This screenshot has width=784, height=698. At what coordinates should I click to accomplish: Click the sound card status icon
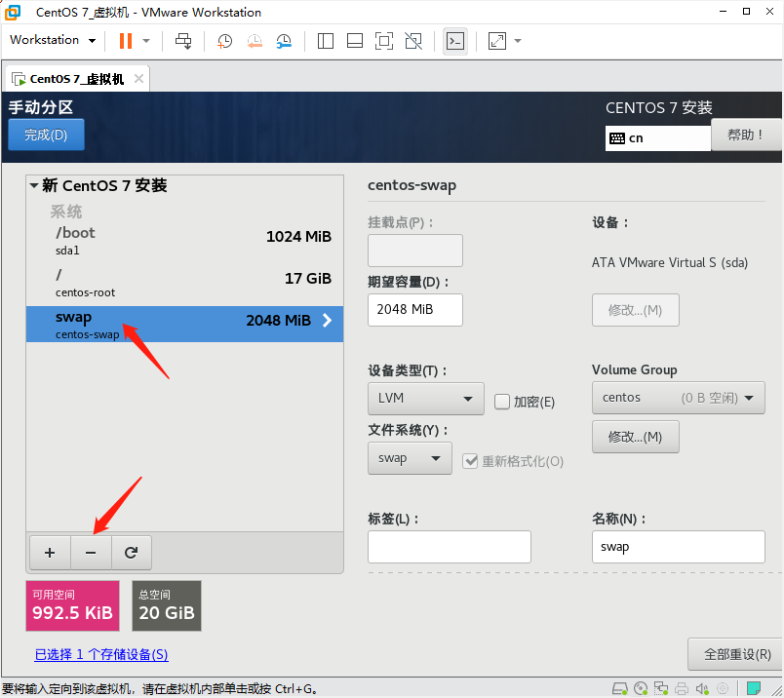tap(702, 688)
